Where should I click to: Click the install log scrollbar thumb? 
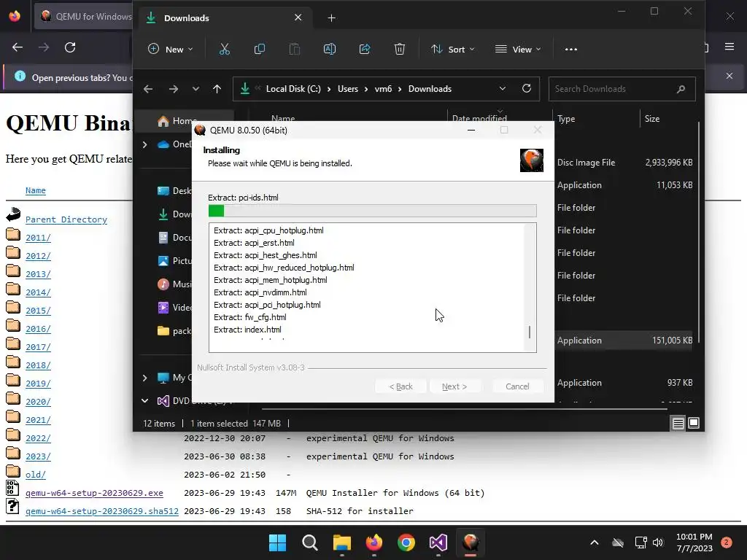(x=530, y=332)
